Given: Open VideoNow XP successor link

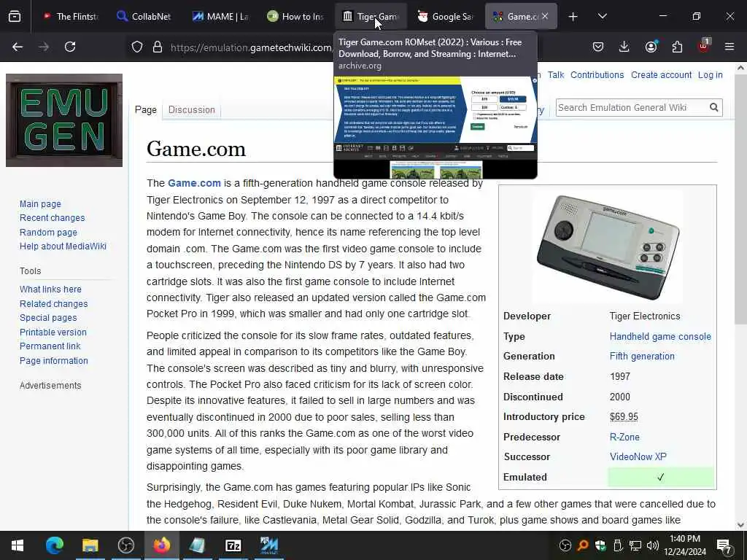Looking at the screenshot, I should tap(638, 456).
